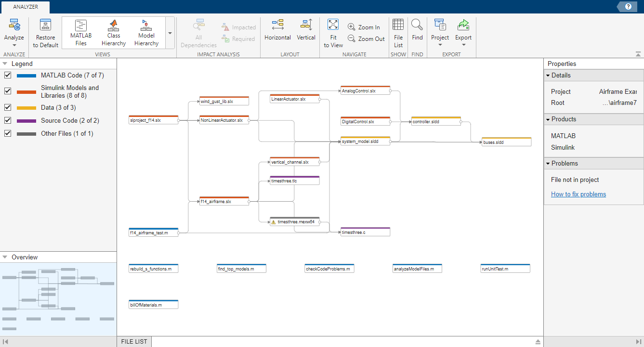Select the NonLinearActuator.slx node
This screenshot has width=644, height=347.
click(x=224, y=120)
